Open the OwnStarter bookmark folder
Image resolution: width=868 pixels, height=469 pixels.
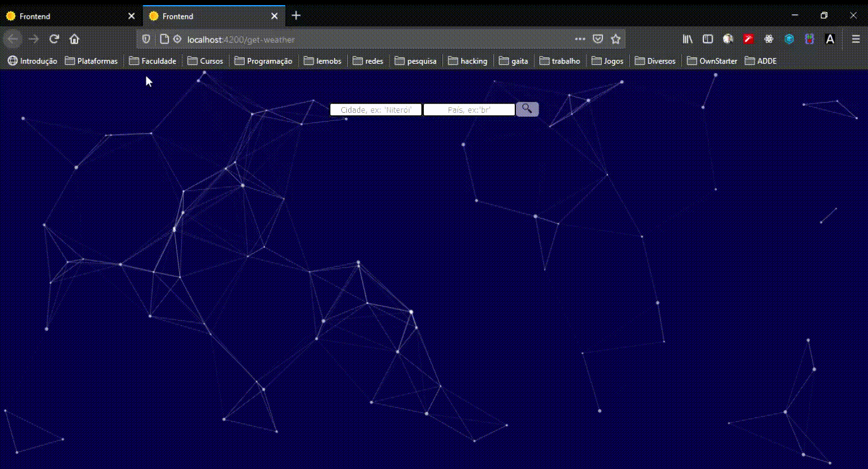point(712,61)
